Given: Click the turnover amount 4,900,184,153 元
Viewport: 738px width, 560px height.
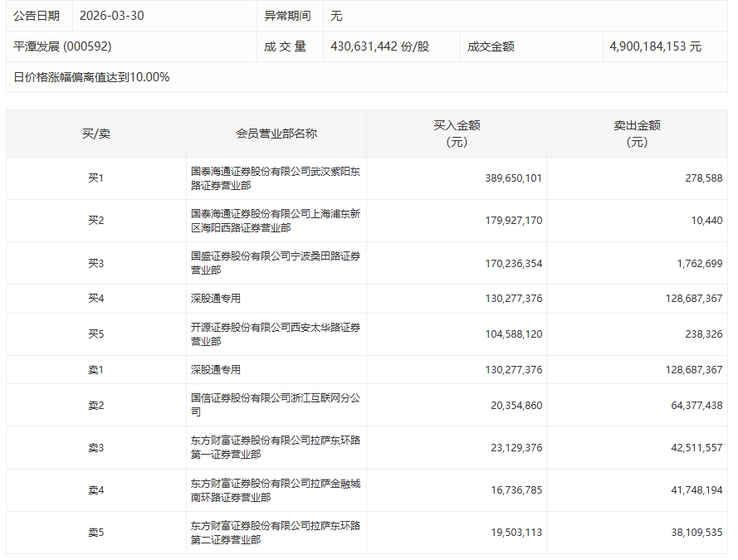Looking at the screenshot, I should point(655,46).
